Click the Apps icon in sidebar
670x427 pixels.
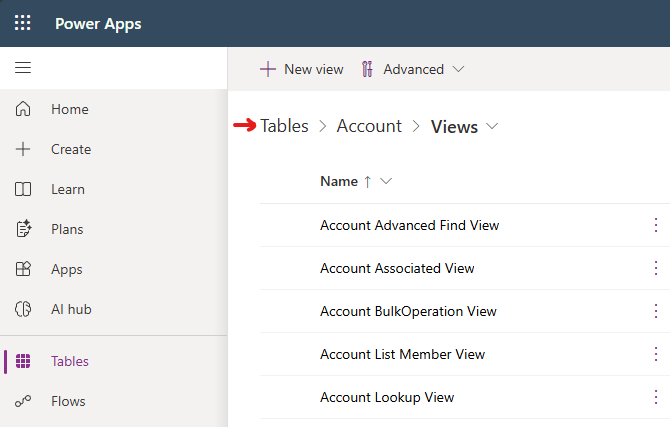pyautogui.click(x=23, y=269)
